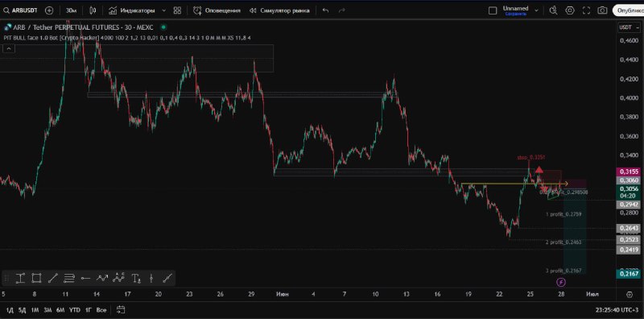
Task: Set range to YTD
Action: tap(74, 310)
